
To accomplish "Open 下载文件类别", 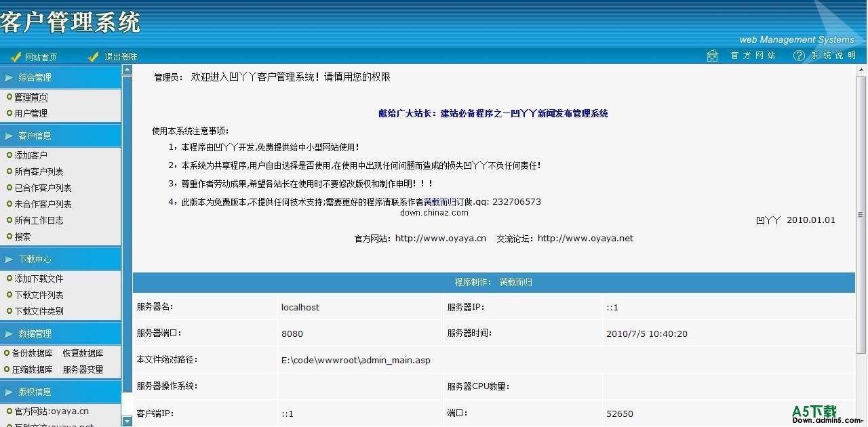I will (39, 311).
